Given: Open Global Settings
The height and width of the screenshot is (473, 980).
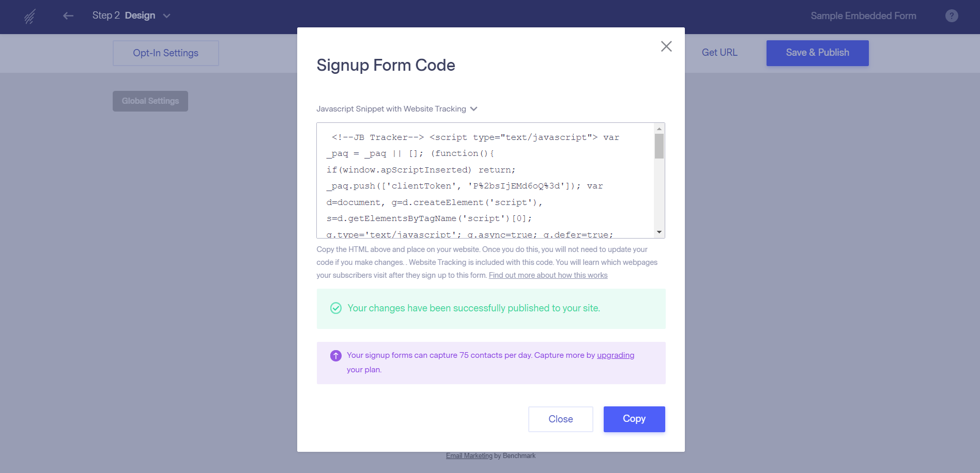Looking at the screenshot, I should coord(150,101).
